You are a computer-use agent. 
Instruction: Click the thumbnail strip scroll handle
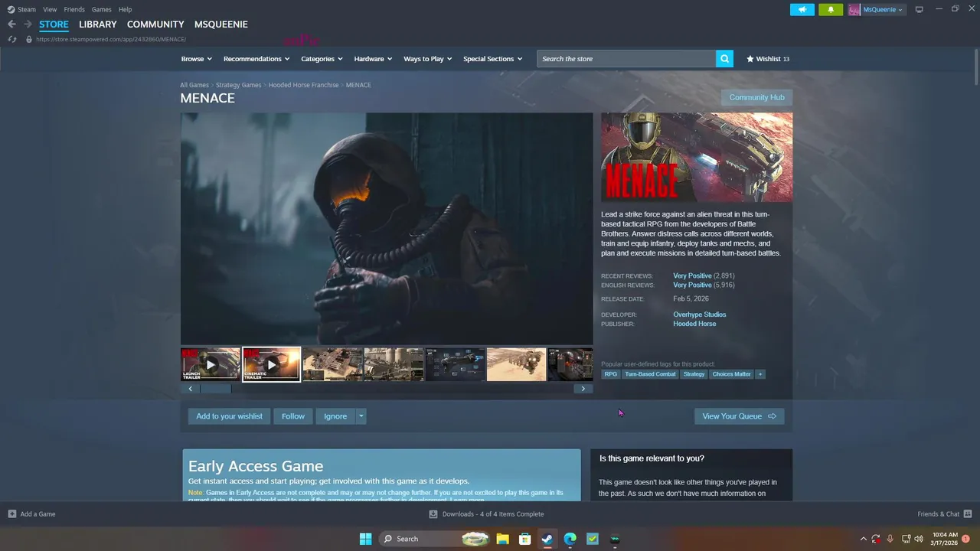pyautogui.click(x=215, y=389)
